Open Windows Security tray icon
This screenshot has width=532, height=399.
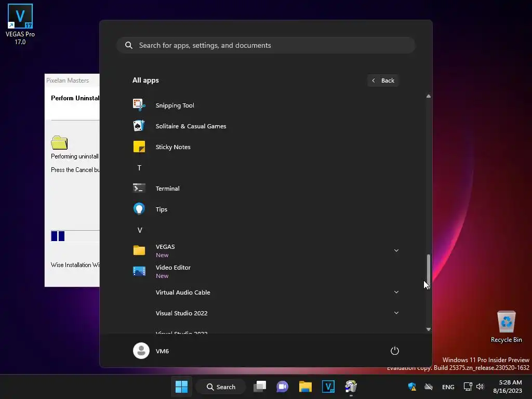click(x=412, y=387)
